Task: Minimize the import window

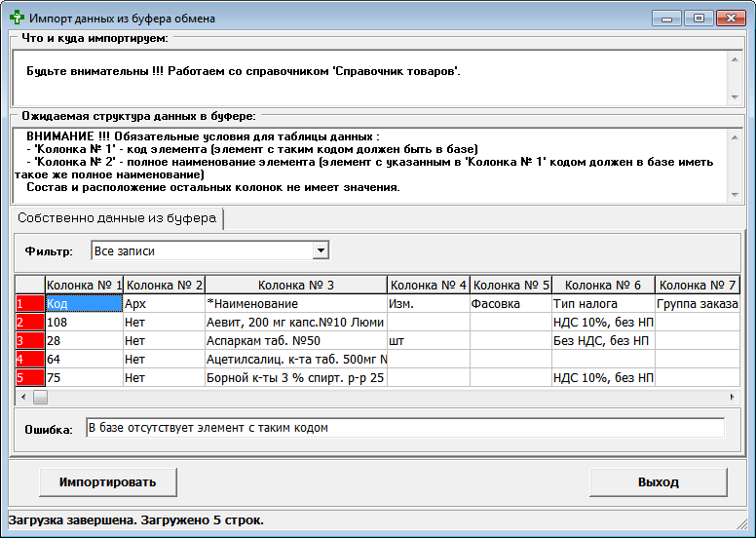Action: tap(667, 18)
